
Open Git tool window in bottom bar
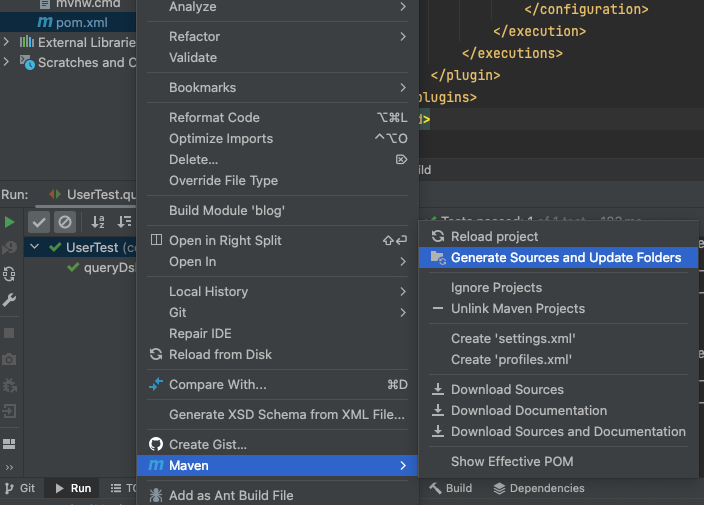point(20,488)
